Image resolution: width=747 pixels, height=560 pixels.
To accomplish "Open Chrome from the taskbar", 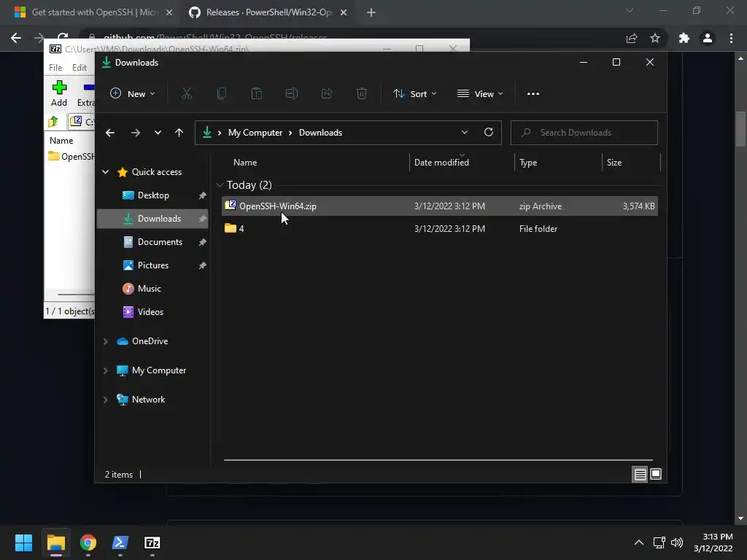I will 88,542.
